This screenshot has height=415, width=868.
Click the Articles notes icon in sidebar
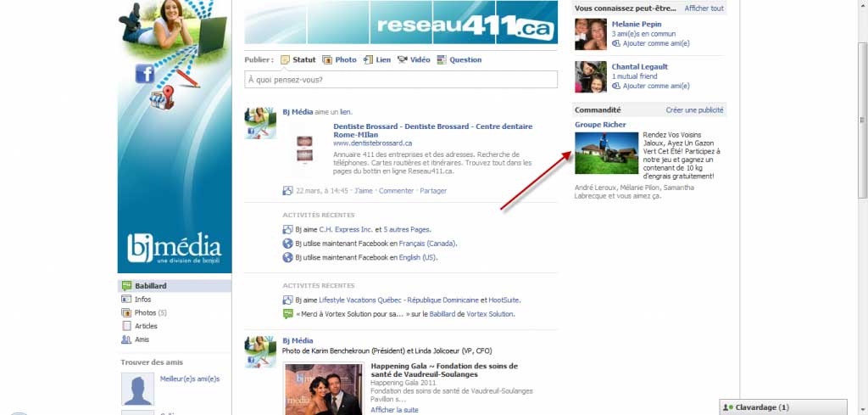tap(127, 326)
